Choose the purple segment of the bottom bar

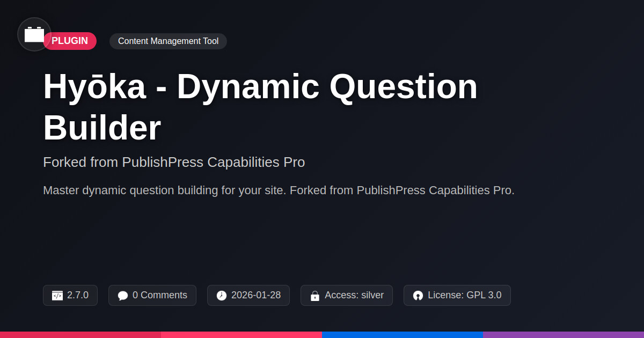563,335
